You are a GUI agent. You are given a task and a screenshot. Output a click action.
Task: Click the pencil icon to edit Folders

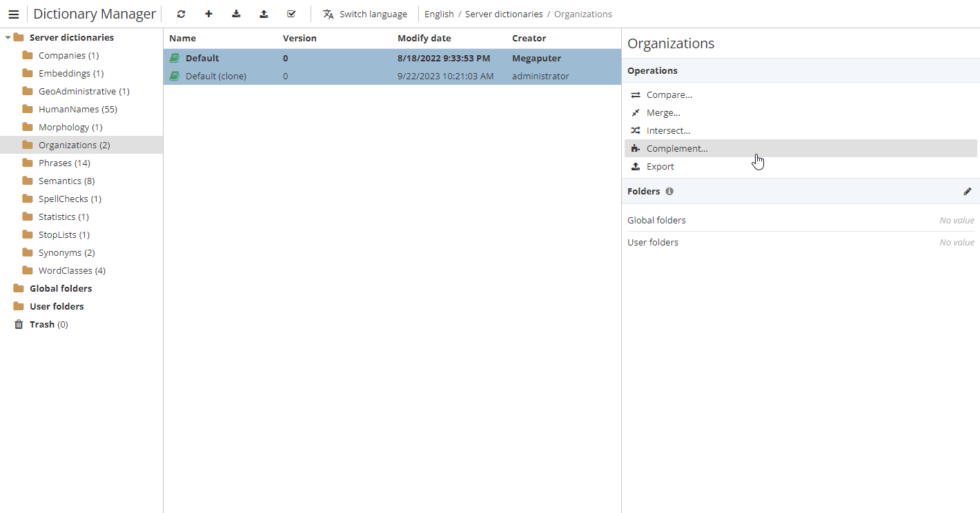967,192
